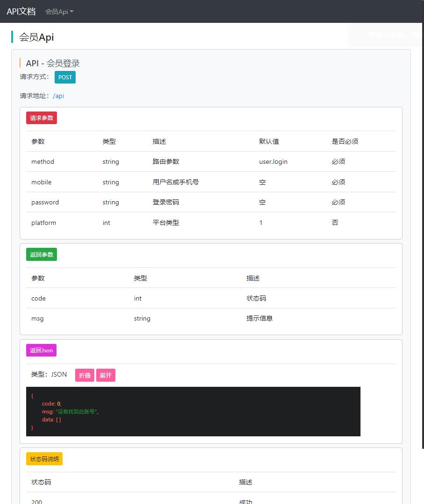Click the red 请求参数 label
The height and width of the screenshot is (504, 424).
(42, 118)
